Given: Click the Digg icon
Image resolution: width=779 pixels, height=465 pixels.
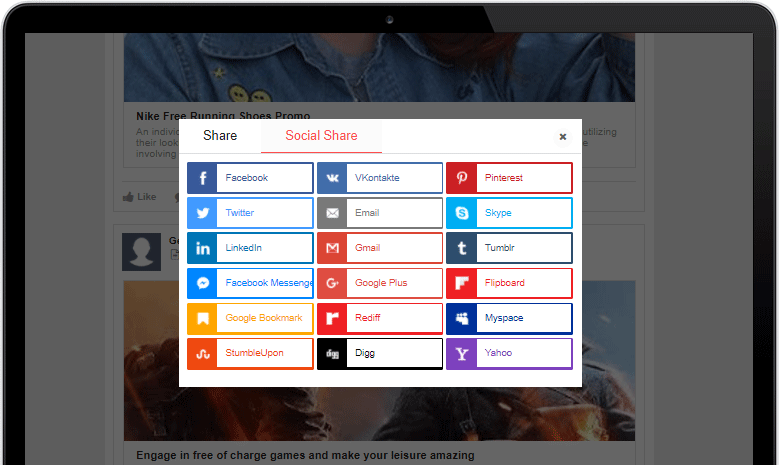Looking at the screenshot, I should tap(332, 354).
